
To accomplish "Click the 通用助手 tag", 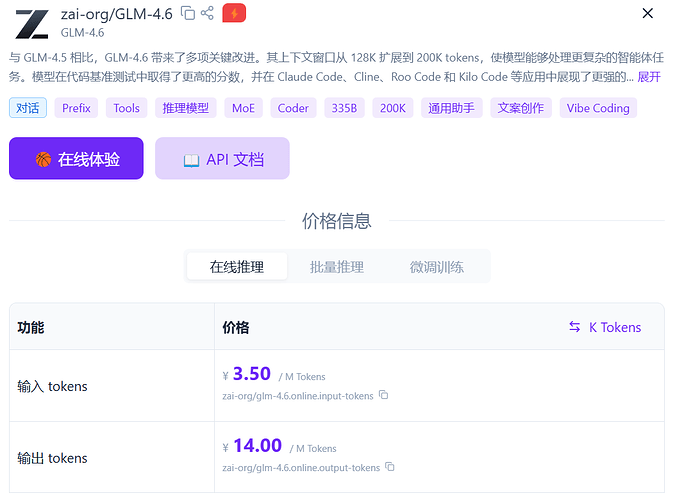I will pyautogui.click(x=452, y=108).
